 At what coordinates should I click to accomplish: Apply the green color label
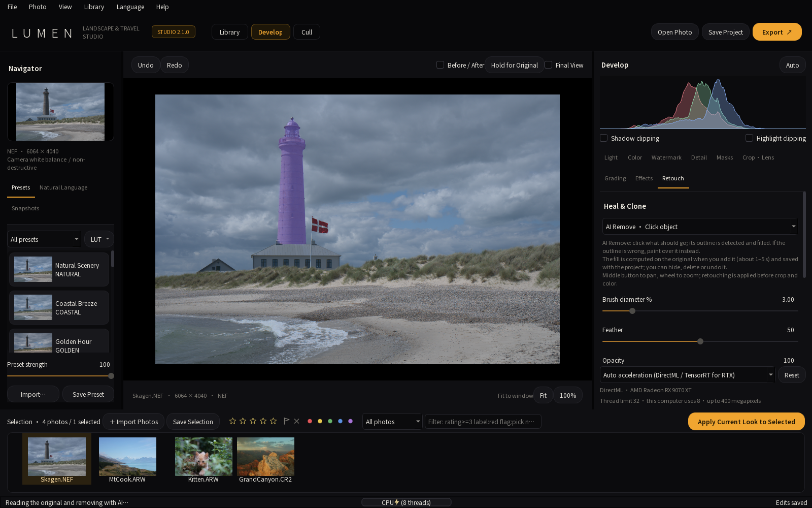[330, 421]
